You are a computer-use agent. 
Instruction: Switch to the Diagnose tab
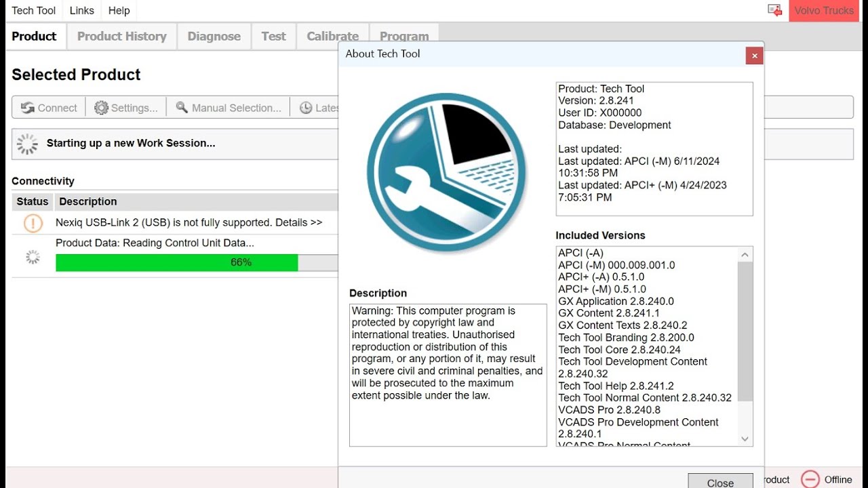(x=214, y=37)
